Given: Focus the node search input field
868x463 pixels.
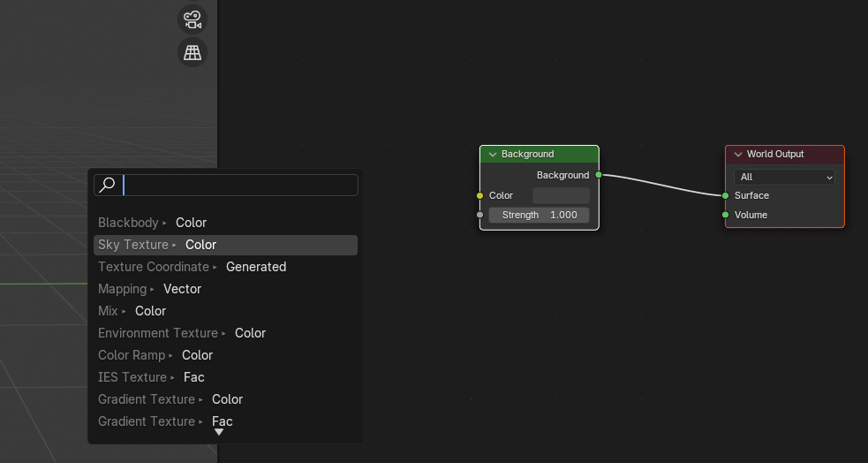Looking at the screenshot, I should coord(238,185).
